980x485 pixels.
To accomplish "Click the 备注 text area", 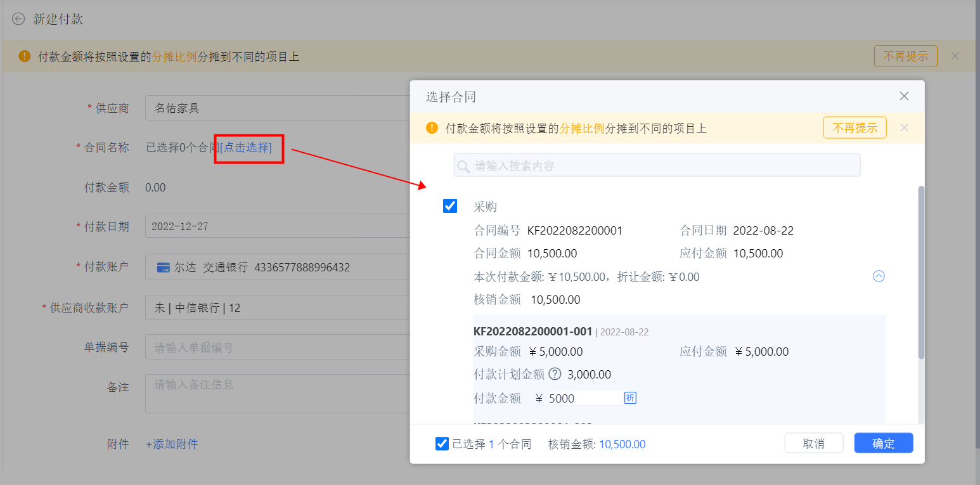I will 278,394.
